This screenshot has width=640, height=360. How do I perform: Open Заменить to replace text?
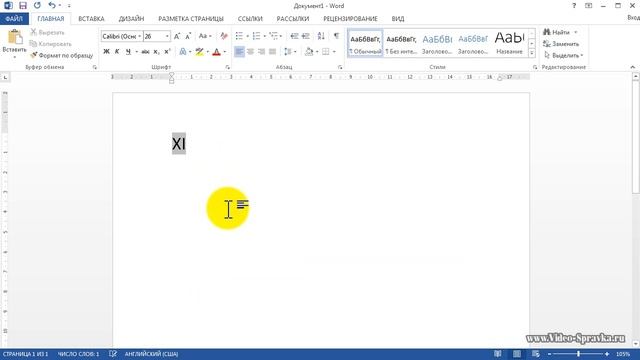coord(561,44)
